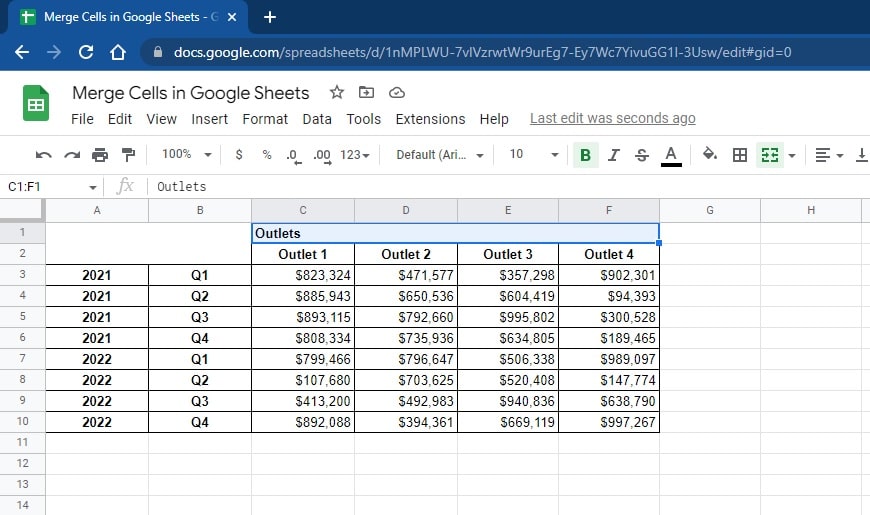This screenshot has height=515, width=870.
Task: Open the fill color picker
Action: (710, 154)
